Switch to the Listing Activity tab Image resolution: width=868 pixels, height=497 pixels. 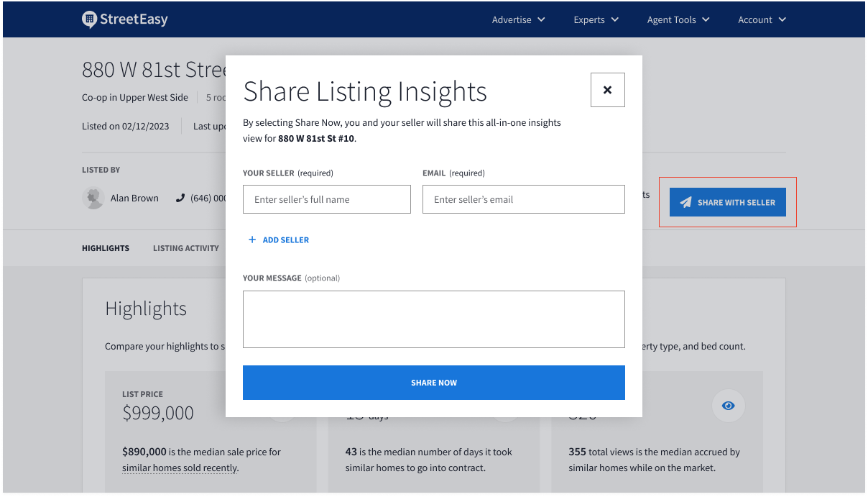pos(186,248)
